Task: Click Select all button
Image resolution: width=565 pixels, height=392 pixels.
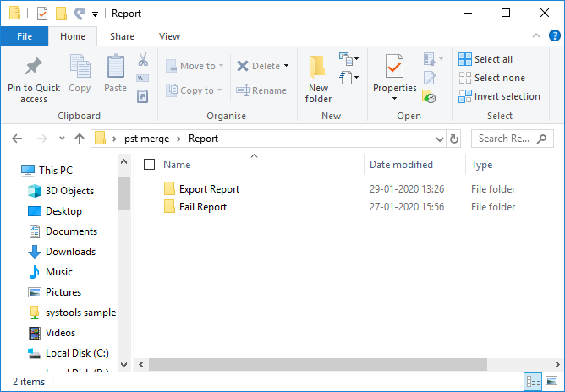Action: click(x=485, y=59)
